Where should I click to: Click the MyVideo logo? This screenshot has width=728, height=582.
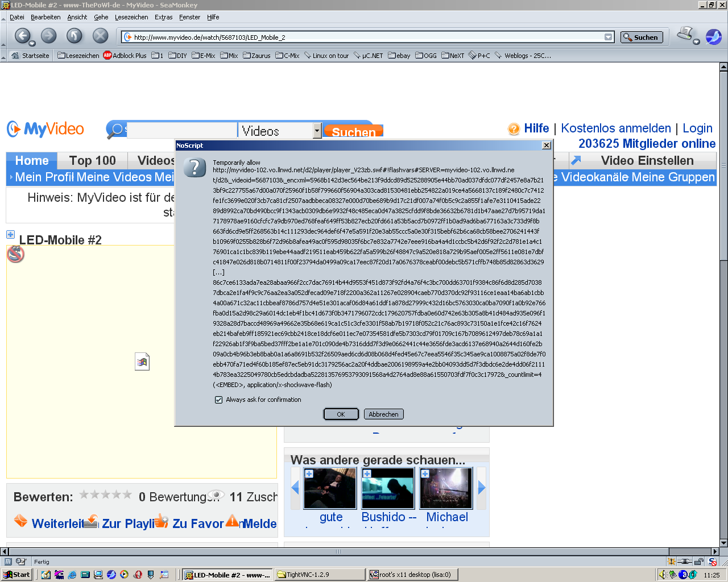45,129
